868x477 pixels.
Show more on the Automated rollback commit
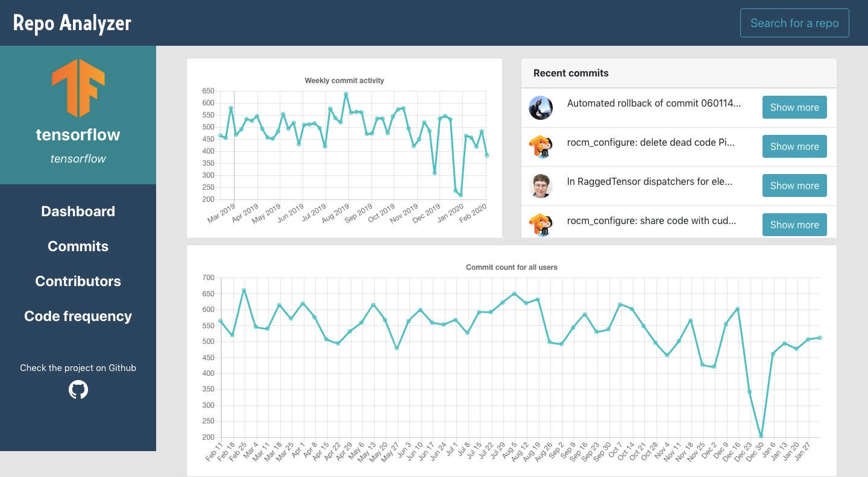(794, 107)
